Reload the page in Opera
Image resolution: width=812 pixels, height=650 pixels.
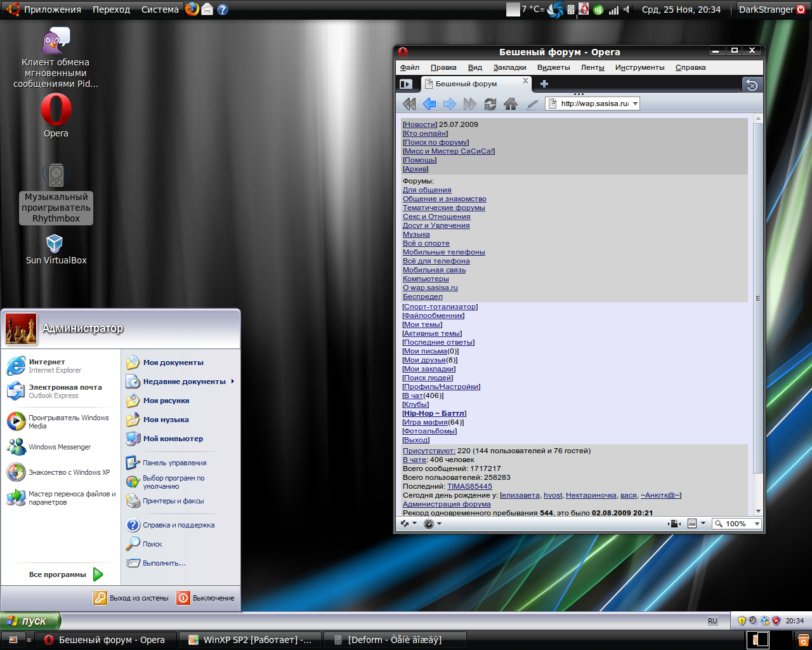pyautogui.click(x=490, y=104)
